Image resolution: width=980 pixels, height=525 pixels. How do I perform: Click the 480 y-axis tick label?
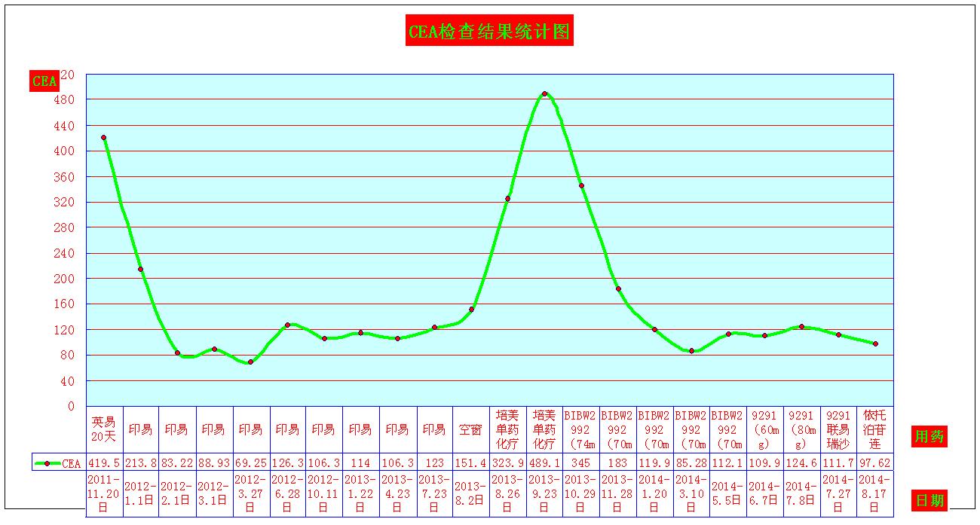point(66,99)
